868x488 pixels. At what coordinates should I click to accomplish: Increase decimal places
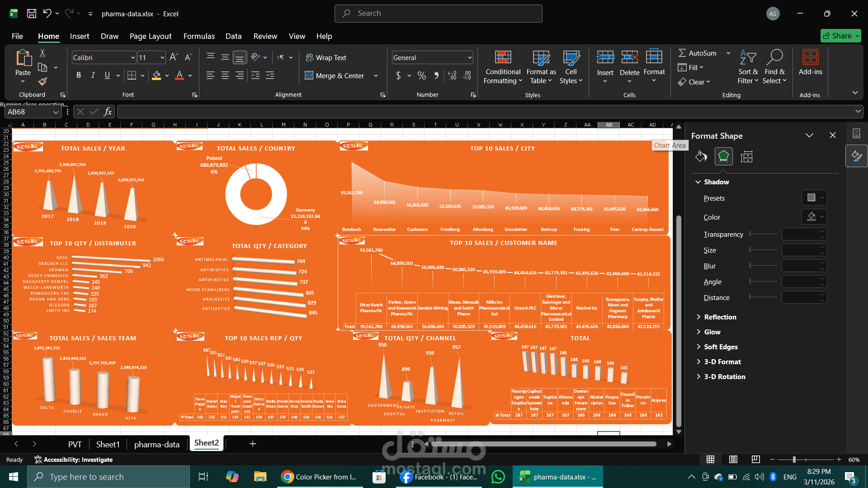[x=452, y=75]
